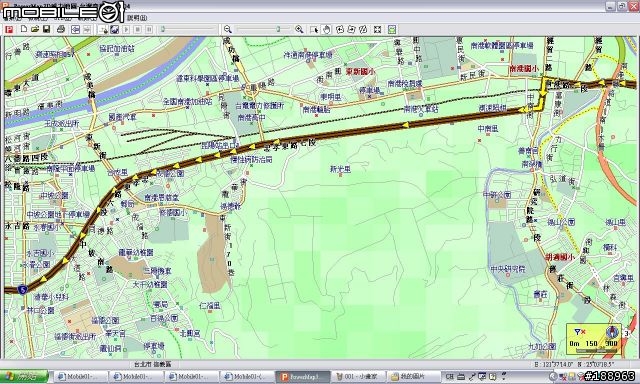640x384 pixels.
Task: Rotate the map clockwise
Action: (351, 29)
